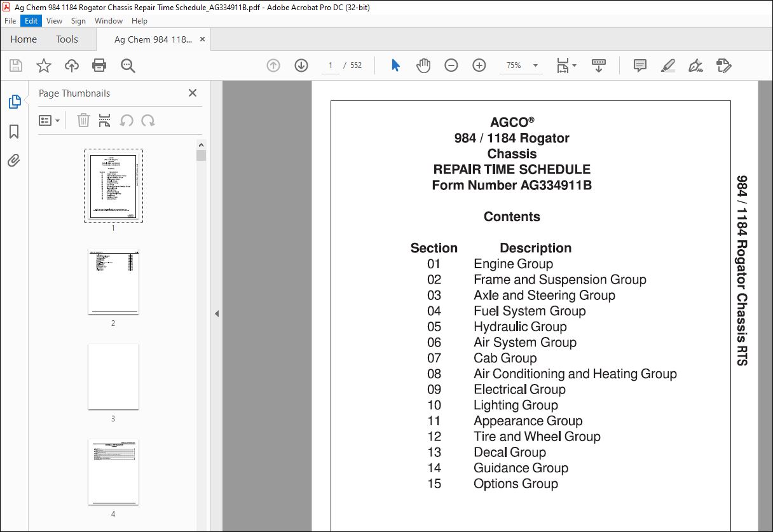Viewport: 773px width, 532px height.
Task: Open the Window menu
Action: (x=109, y=21)
